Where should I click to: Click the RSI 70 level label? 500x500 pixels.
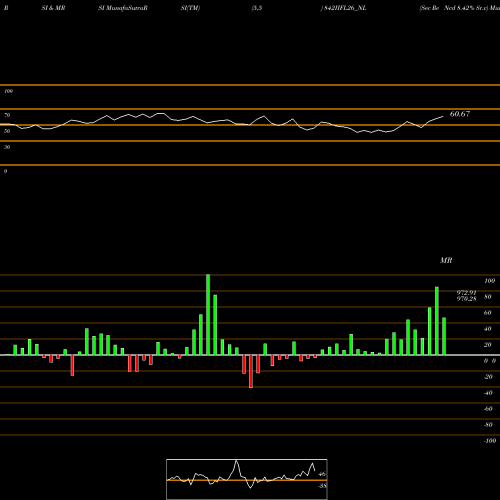point(7,115)
